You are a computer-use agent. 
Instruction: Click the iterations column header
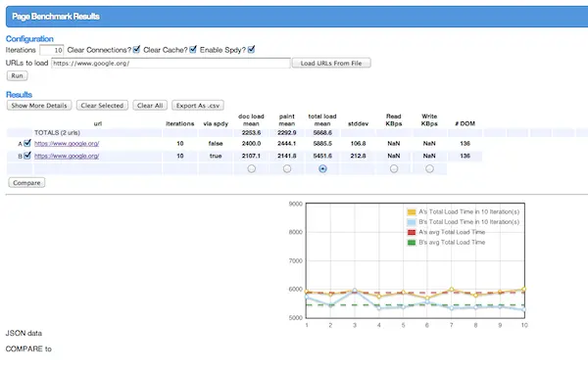point(180,123)
